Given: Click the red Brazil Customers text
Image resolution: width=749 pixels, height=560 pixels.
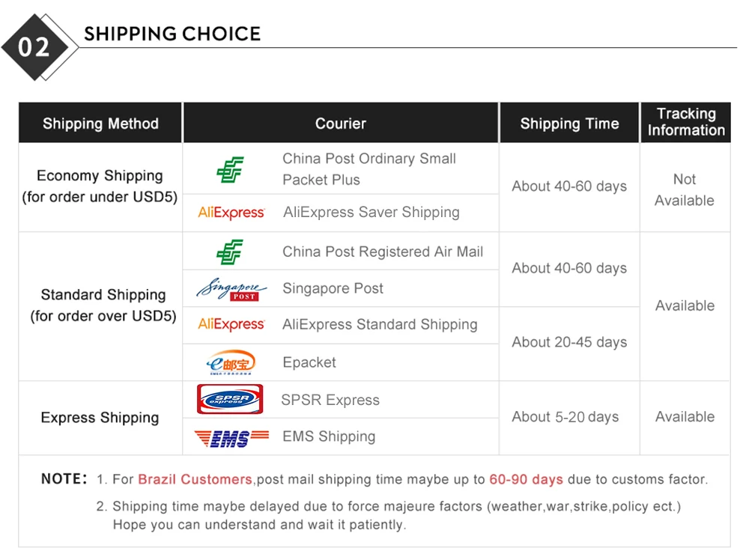Looking at the screenshot, I should click(195, 479).
